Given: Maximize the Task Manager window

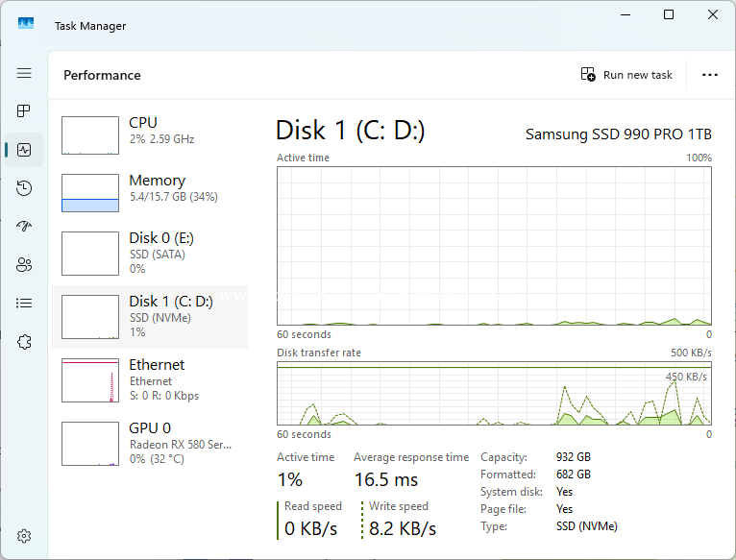Looking at the screenshot, I should tap(669, 14).
